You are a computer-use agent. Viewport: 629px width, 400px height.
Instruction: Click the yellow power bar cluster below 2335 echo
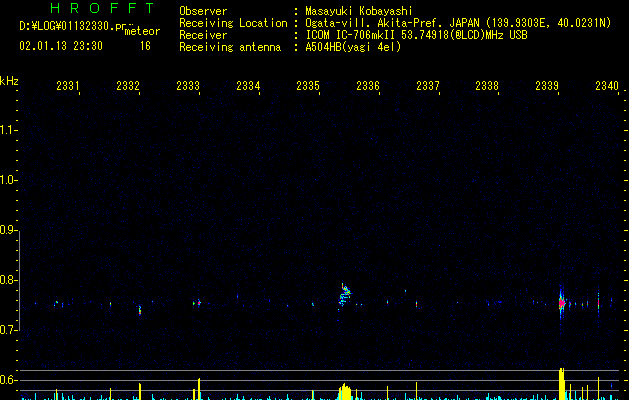pos(345,392)
